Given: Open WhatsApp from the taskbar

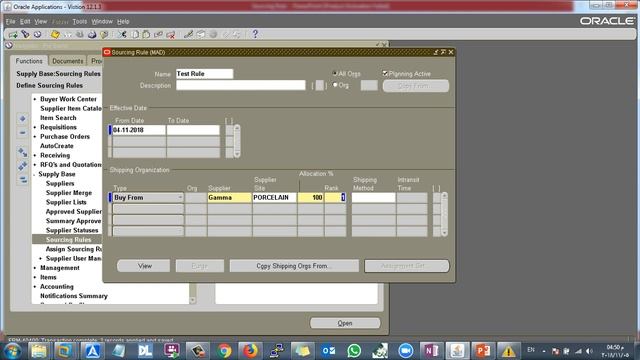Looking at the screenshot, I should tap(354, 351).
